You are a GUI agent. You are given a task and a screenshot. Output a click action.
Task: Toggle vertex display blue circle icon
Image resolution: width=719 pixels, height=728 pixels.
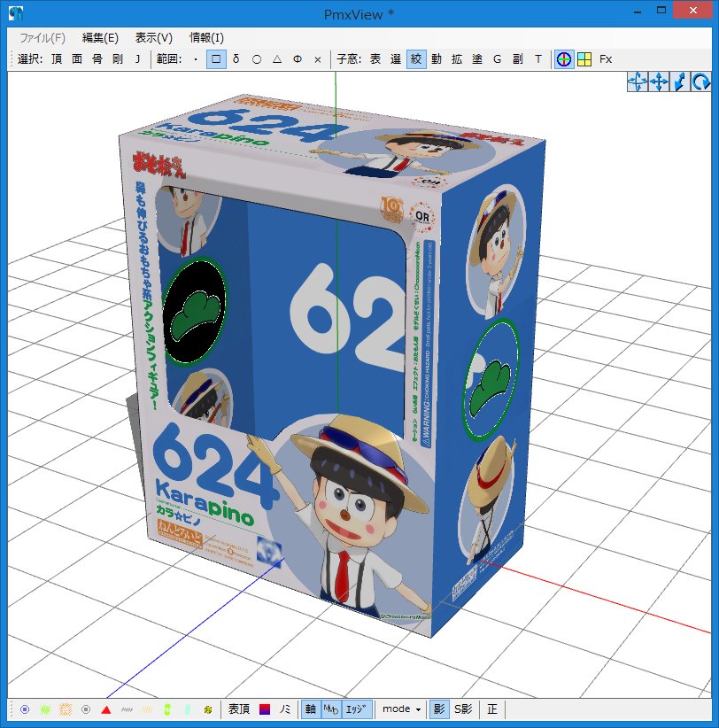click(x=25, y=709)
